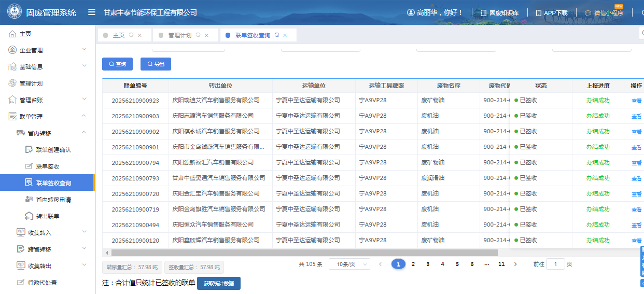The width and height of the screenshot is (644, 294).
Task: Expand the 企业管理 sidebar menu
Action: coord(47,50)
